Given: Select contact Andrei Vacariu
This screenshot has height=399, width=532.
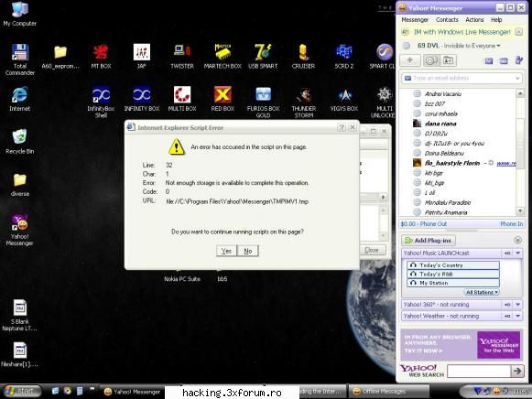Looking at the screenshot, I should [443, 94].
